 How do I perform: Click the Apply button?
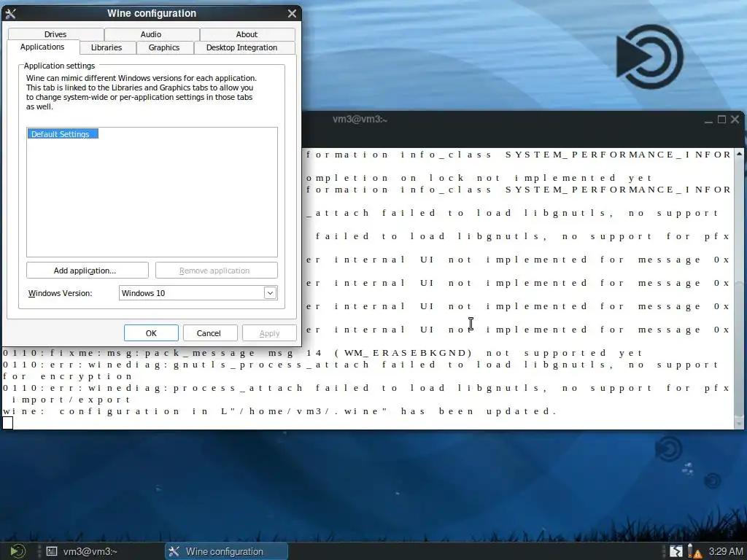point(269,332)
